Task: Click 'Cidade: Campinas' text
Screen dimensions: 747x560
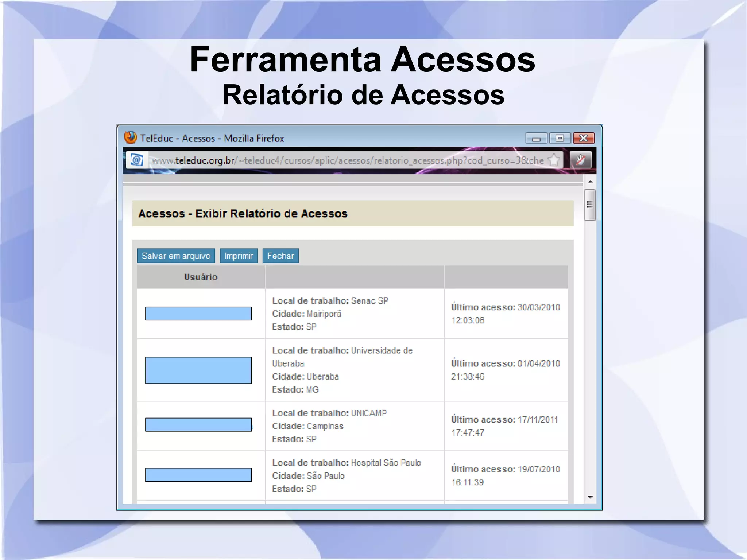Action: 308,426
